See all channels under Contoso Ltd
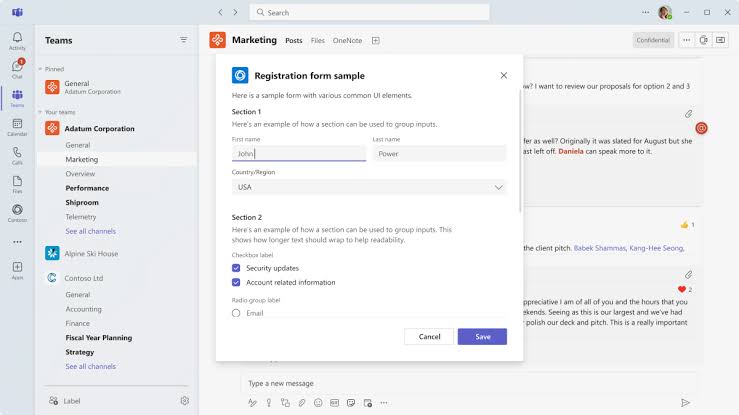The width and height of the screenshot is (739, 415). click(90, 366)
